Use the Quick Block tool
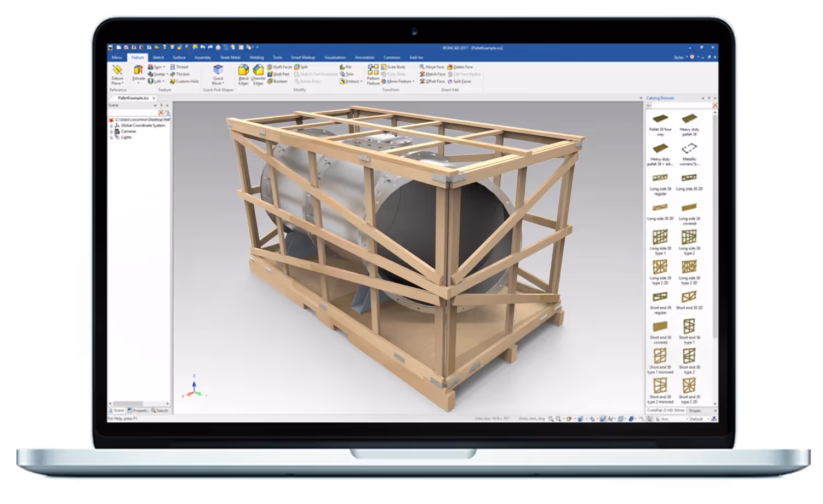Viewport: 823px width, 504px height. click(x=219, y=73)
